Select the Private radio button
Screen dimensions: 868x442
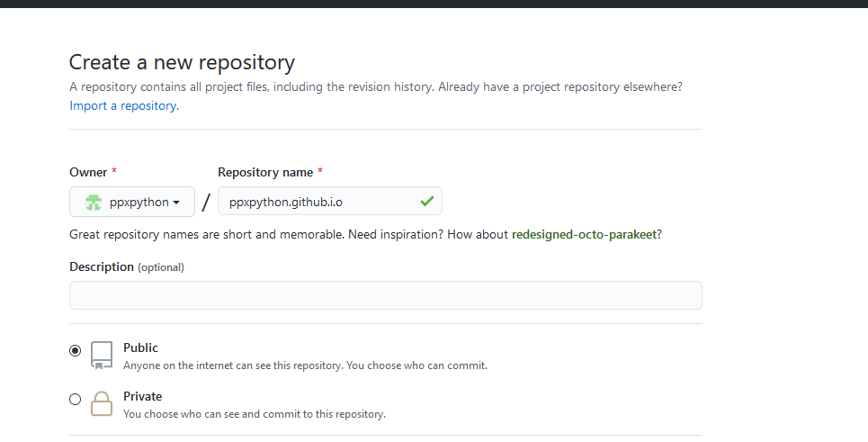(x=75, y=400)
